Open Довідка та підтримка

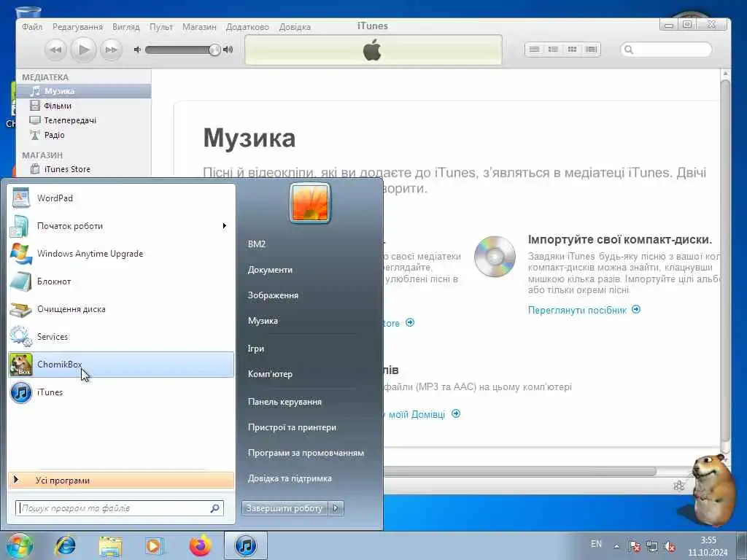click(x=290, y=478)
